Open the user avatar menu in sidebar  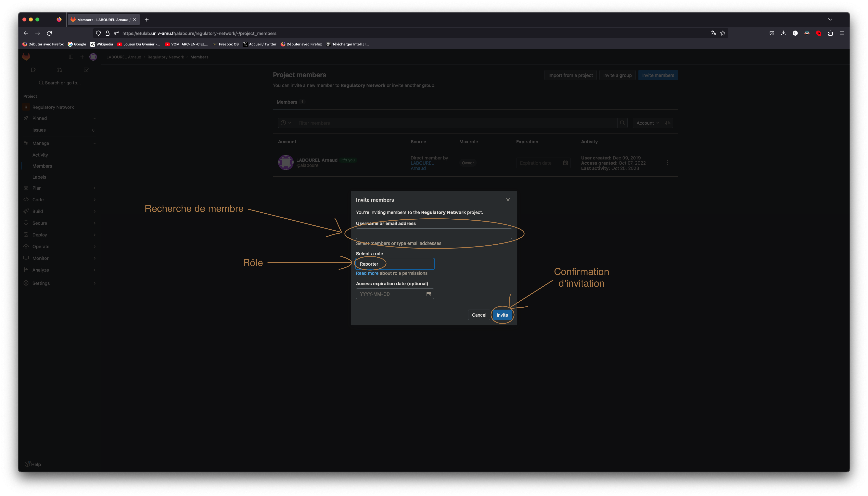pos(93,57)
